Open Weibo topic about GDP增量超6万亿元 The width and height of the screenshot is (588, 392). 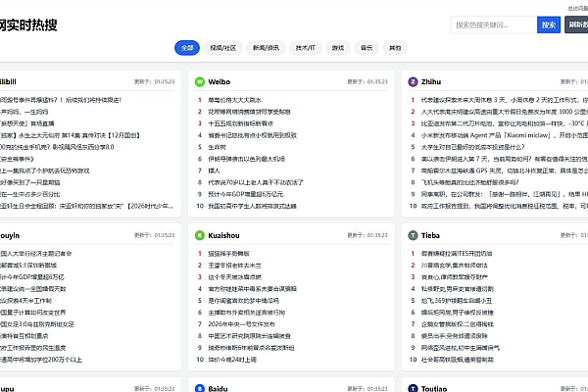pos(246,194)
